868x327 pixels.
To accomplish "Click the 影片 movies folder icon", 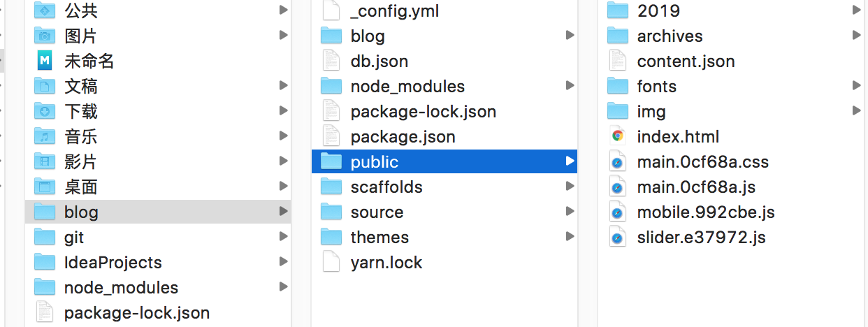I will [x=45, y=162].
